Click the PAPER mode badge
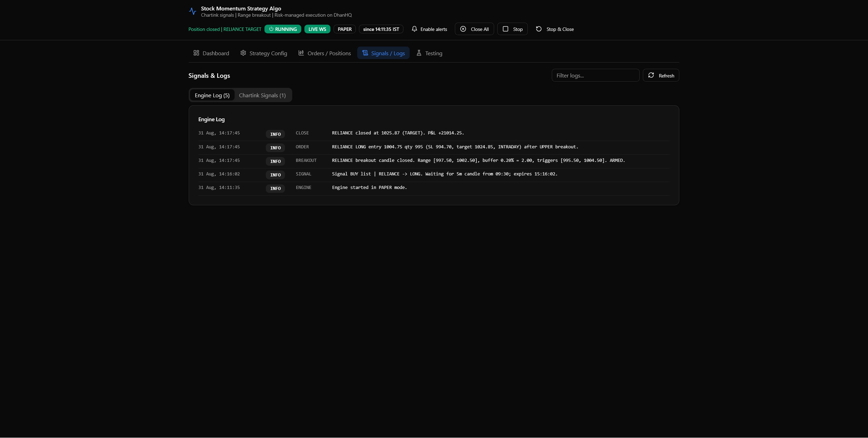This screenshot has height=438, width=868. coord(345,29)
